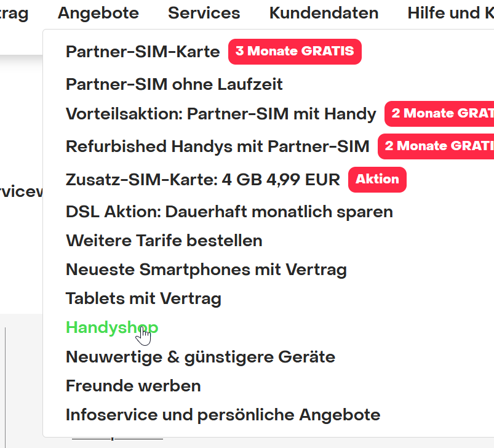Open Neuwertige & günstigere Geräte

point(200,357)
